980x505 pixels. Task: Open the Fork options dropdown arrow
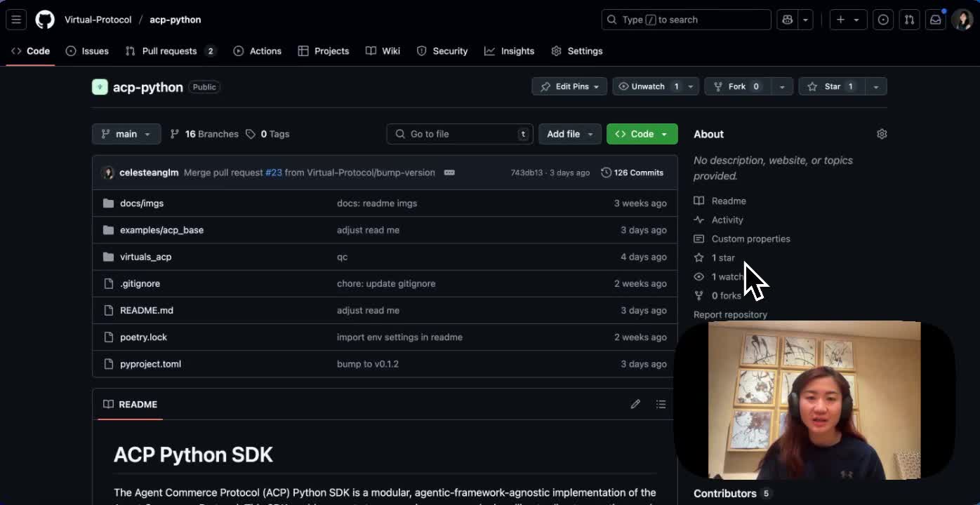pos(781,86)
